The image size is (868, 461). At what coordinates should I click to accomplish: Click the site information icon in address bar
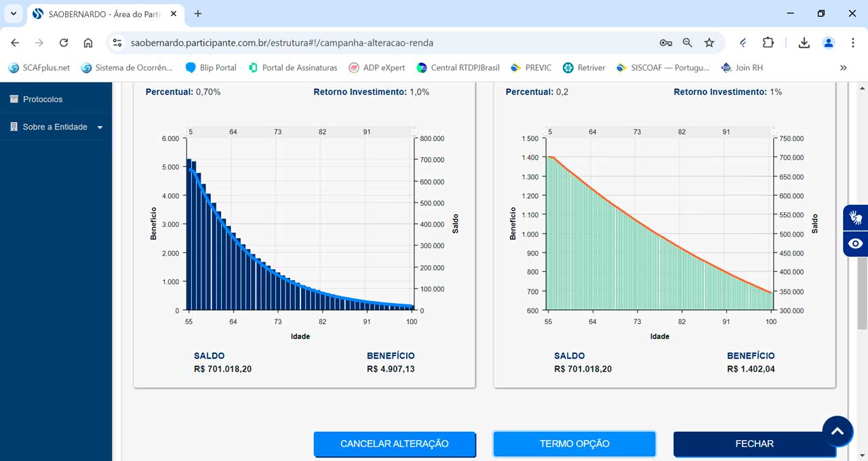pos(117,43)
